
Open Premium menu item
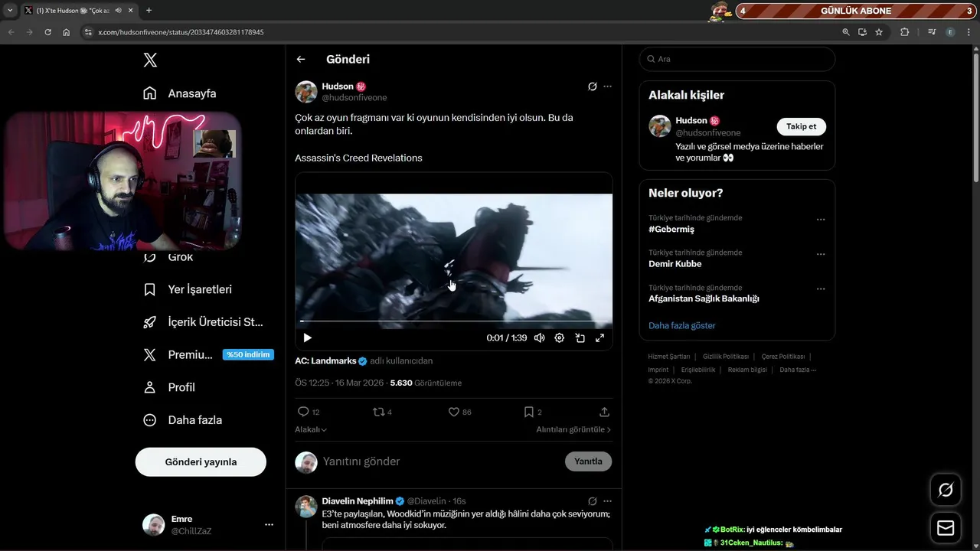click(178, 354)
